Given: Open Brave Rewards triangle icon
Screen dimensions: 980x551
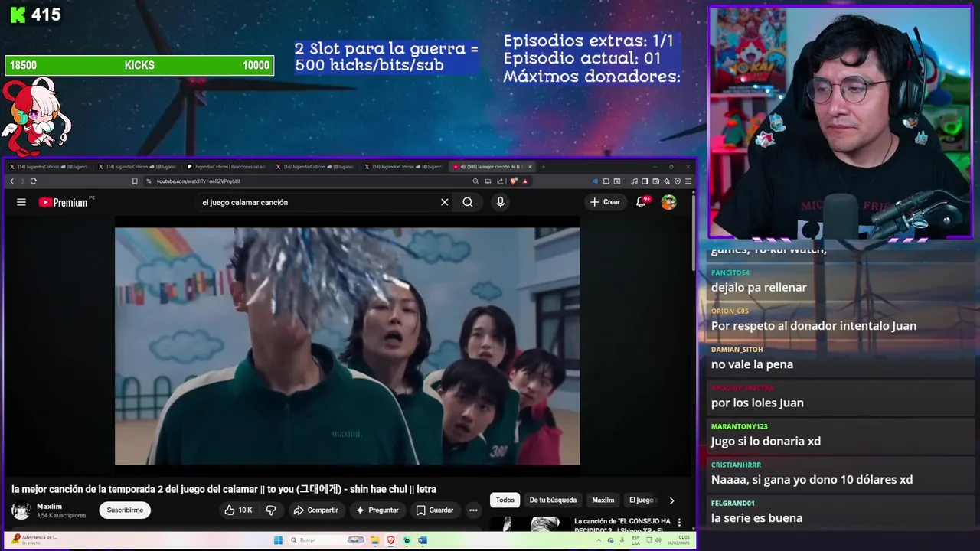Looking at the screenshot, I should (524, 181).
